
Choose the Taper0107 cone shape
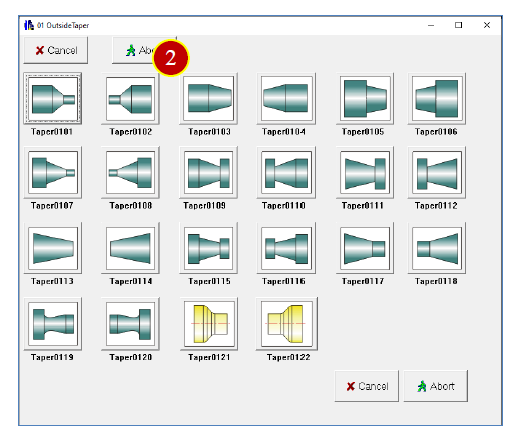[x=53, y=172]
